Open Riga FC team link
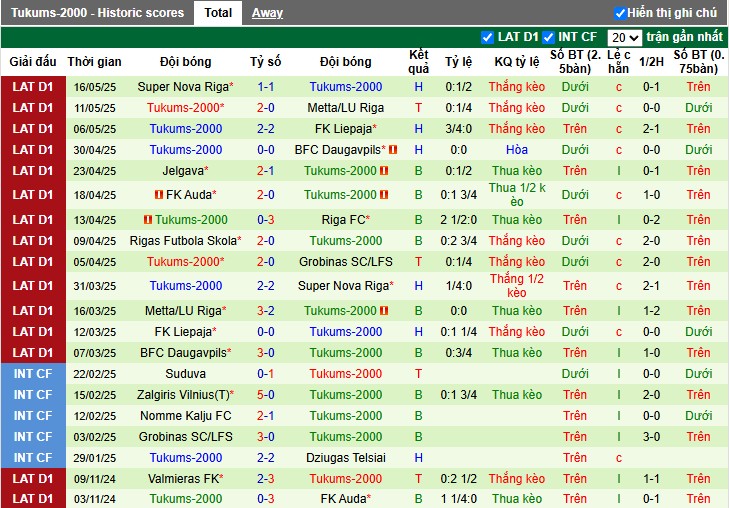This screenshot has width=729, height=508. (343, 219)
